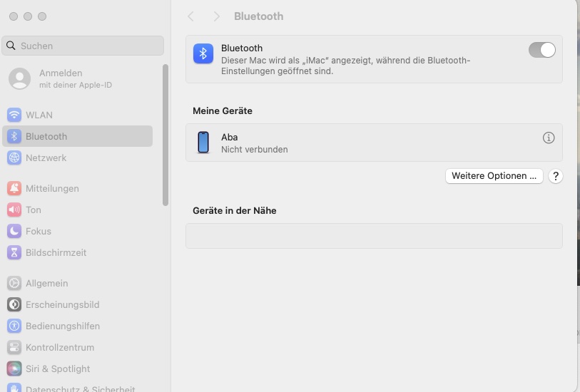Viewport: 580px width, 392px height.
Task: Click the sidebar scrollbar
Action: click(x=166, y=135)
